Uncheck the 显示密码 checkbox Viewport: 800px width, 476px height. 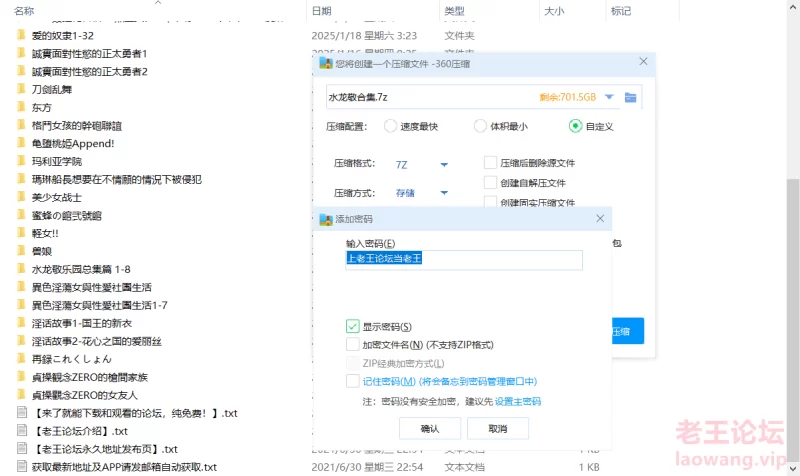(353, 326)
